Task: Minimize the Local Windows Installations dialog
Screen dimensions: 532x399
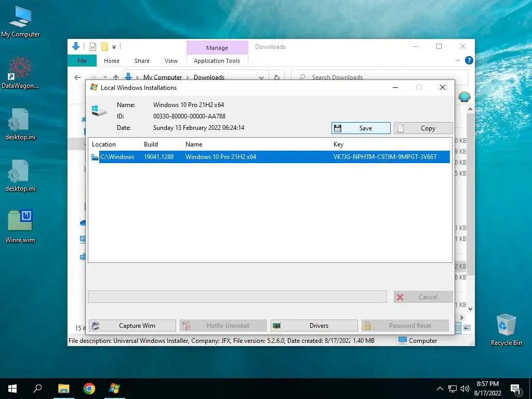Action: 395,87
